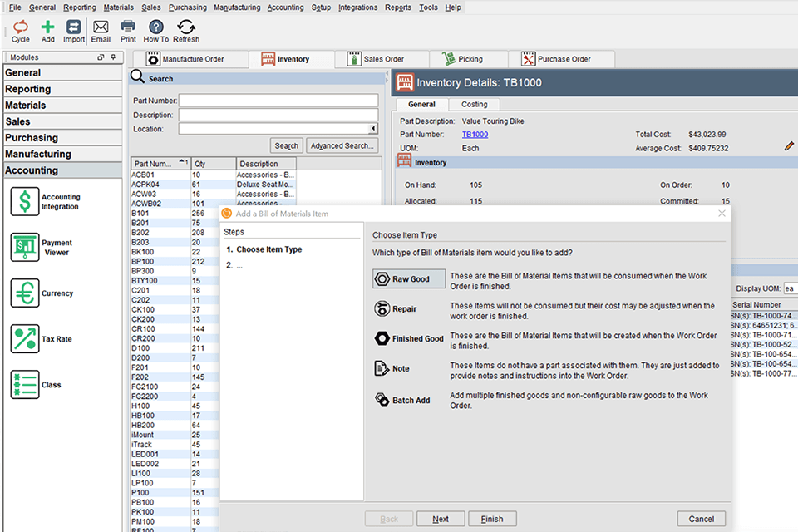The image size is (798, 532).
Task: Focus the Part Number search field
Action: (278, 101)
